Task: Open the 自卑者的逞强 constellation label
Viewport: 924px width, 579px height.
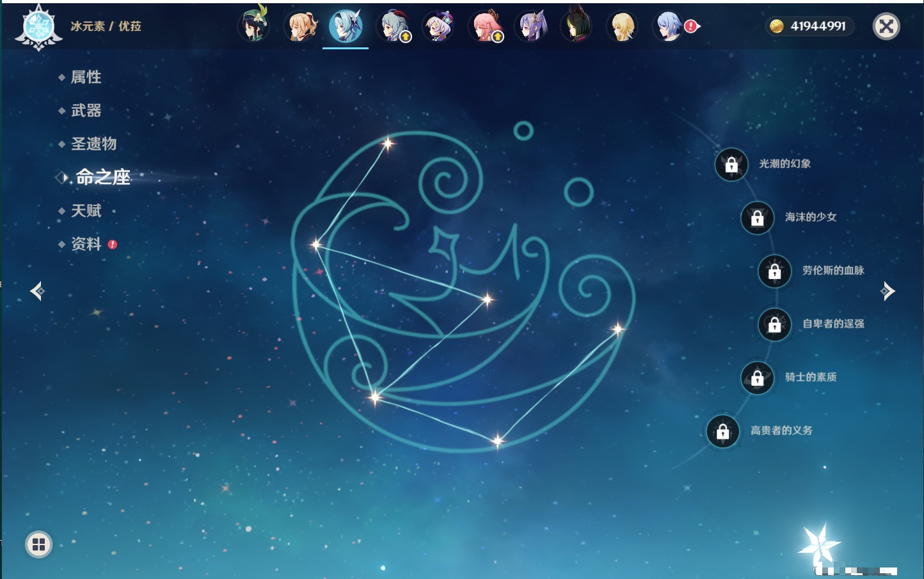Action: pyautogui.click(x=833, y=324)
